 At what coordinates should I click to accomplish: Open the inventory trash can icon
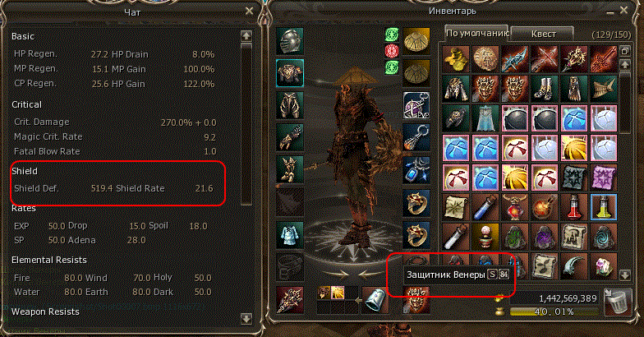(x=618, y=302)
